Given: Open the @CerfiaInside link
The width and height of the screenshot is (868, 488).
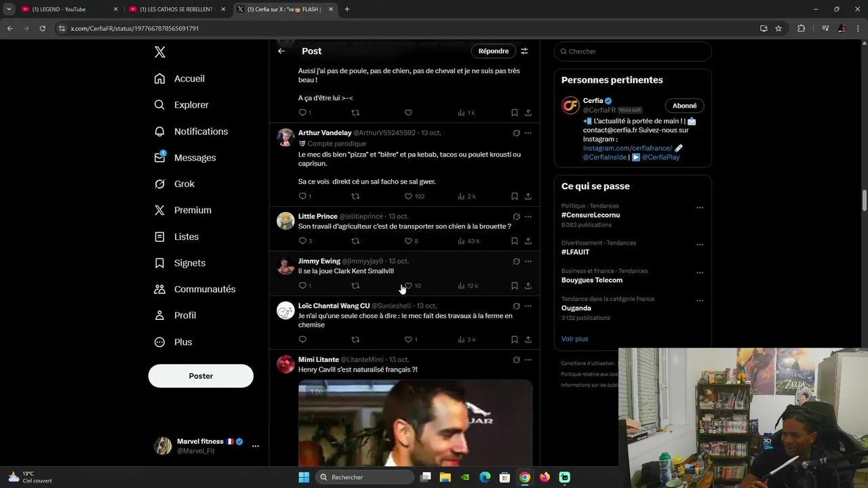Looking at the screenshot, I should pos(605,157).
